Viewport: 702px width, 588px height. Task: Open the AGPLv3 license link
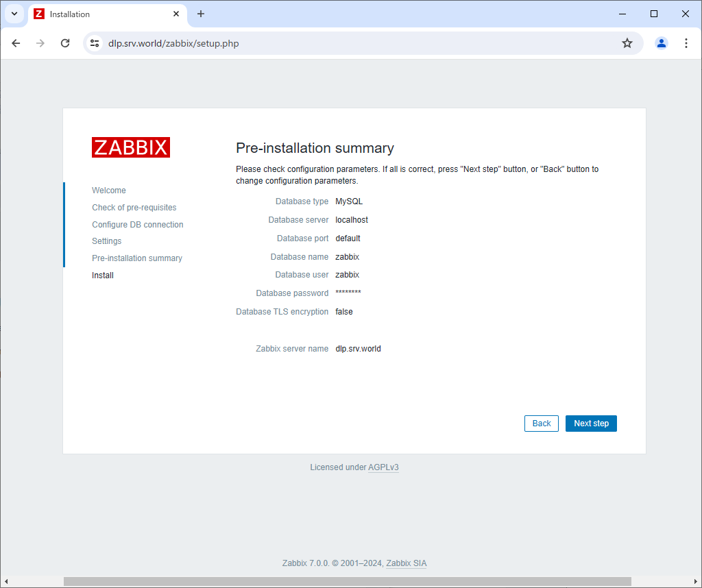383,467
